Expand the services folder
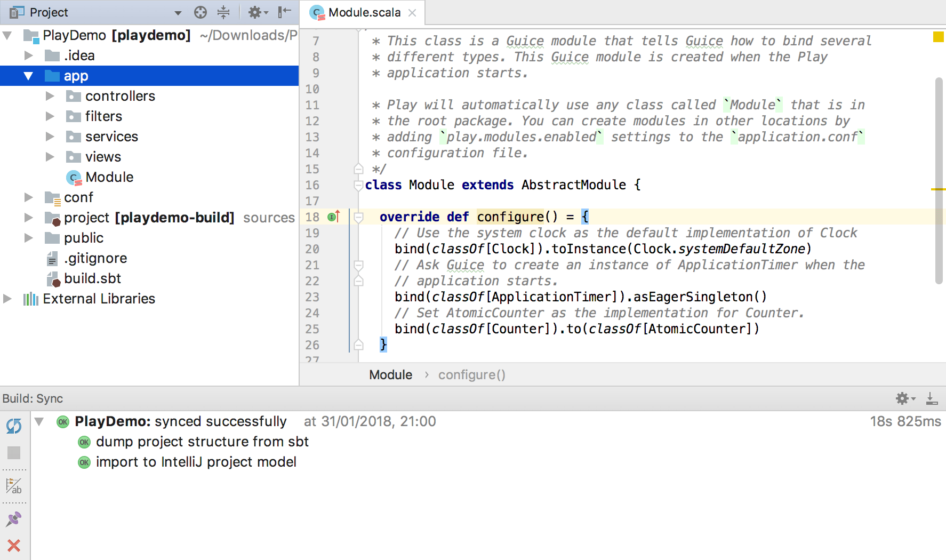Image resolution: width=946 pixels, height=560 pixels. point(50,137)
